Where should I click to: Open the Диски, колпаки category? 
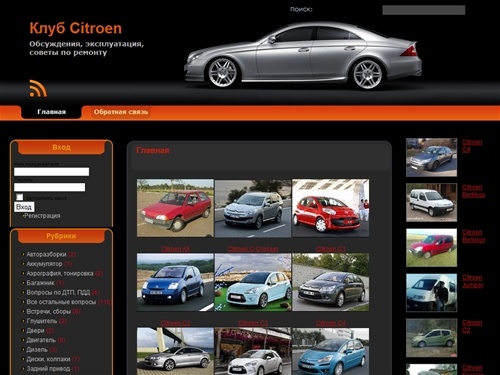48,359
